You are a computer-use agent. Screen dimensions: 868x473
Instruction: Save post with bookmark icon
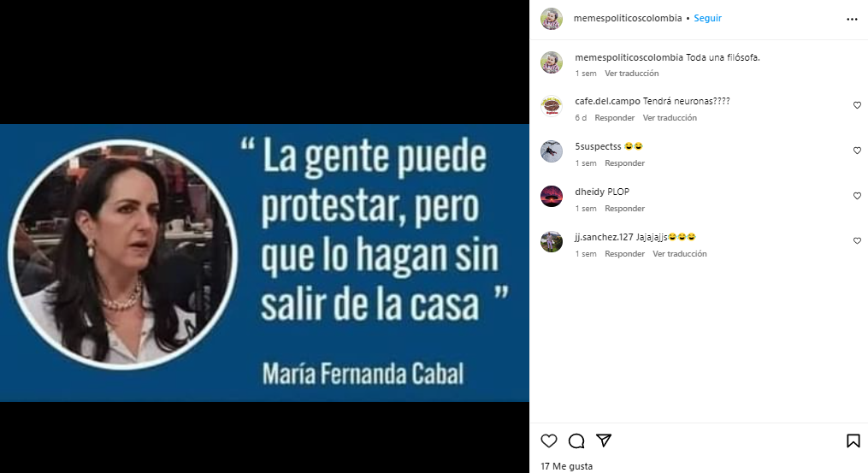(853, 440)
